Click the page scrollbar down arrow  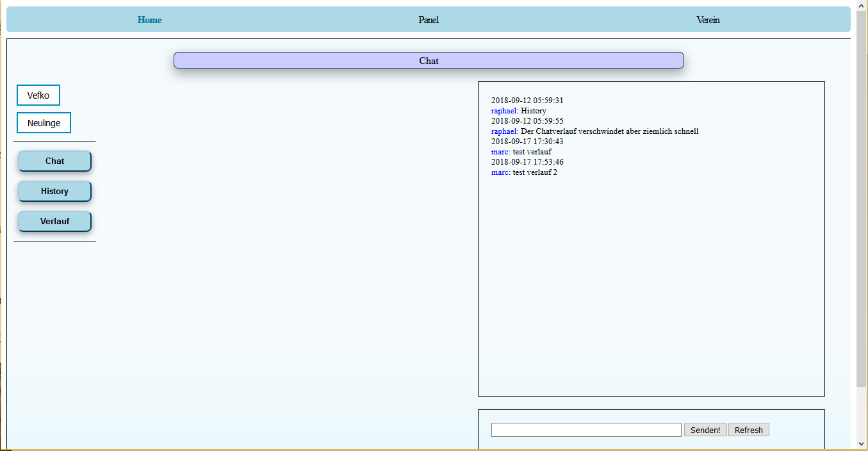[x=862, y=443]
